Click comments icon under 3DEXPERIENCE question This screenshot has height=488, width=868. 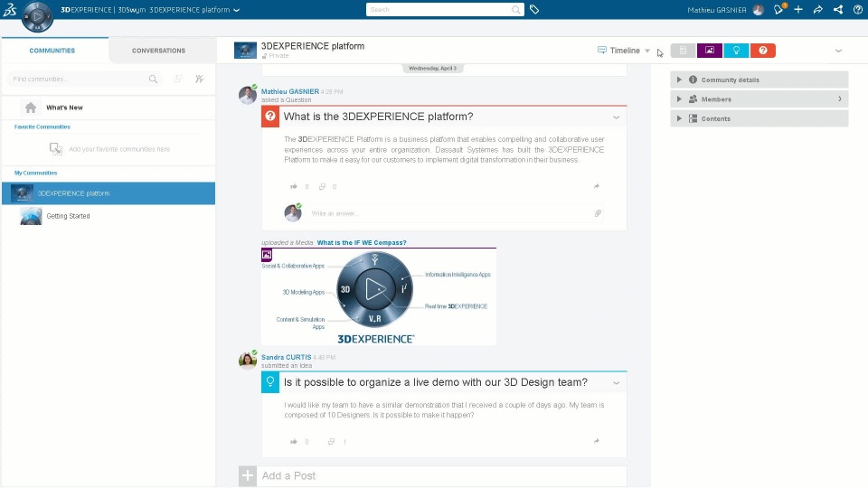pos(322,186)
